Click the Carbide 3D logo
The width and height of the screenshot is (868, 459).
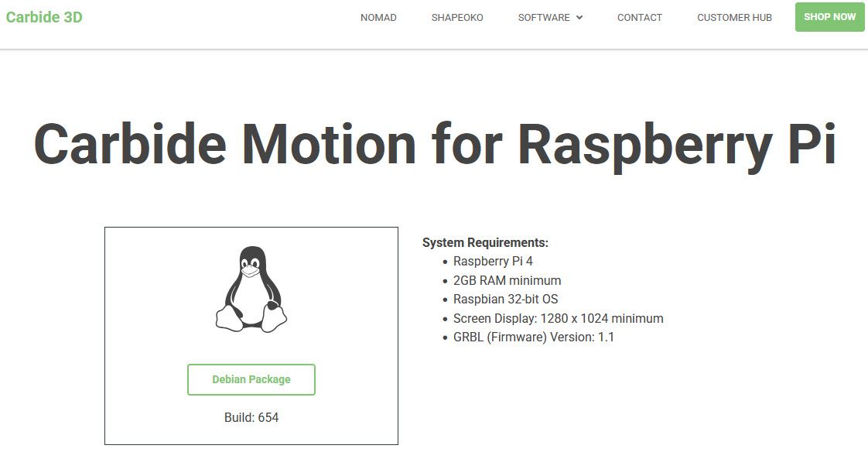[44, 17]
